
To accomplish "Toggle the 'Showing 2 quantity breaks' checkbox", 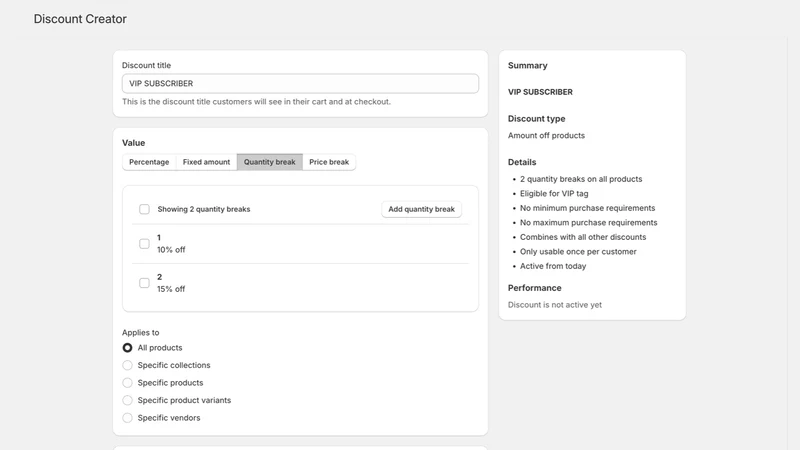I will point(144,209).
